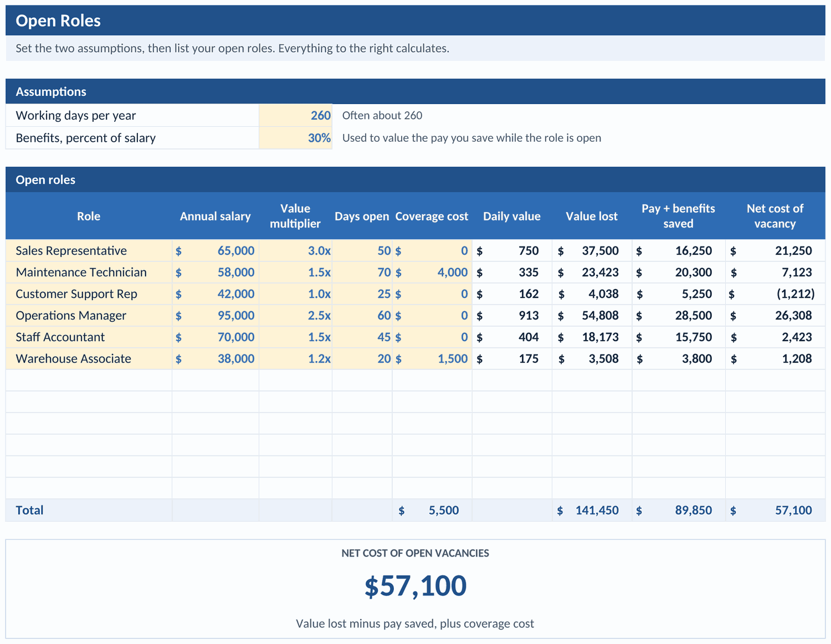Click the Maintenance Technician role cell
Image resolution: width=831 pixels, height=644 pixels.
click(x=89, y=272)
